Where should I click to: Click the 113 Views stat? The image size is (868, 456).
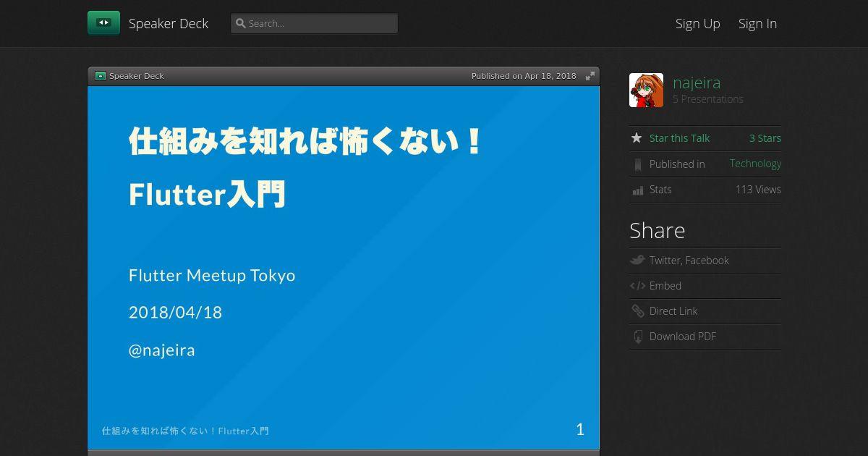758,190
